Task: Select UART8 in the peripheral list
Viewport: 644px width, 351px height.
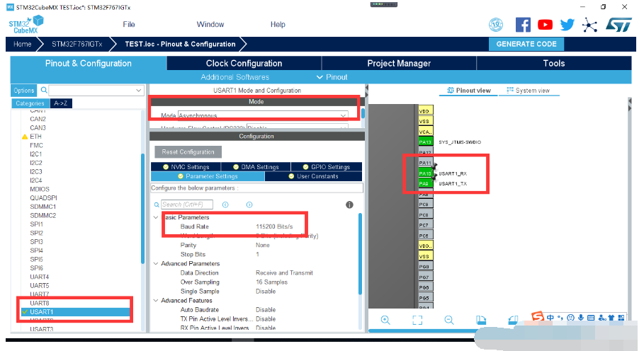Action: (40, 303)
